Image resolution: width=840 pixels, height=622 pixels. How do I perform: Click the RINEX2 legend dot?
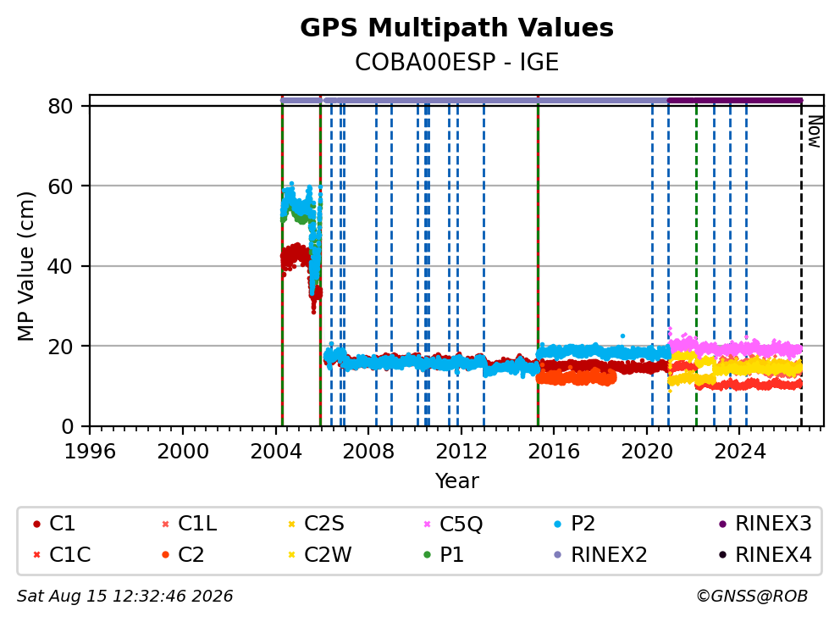click(x=558, y=555)
